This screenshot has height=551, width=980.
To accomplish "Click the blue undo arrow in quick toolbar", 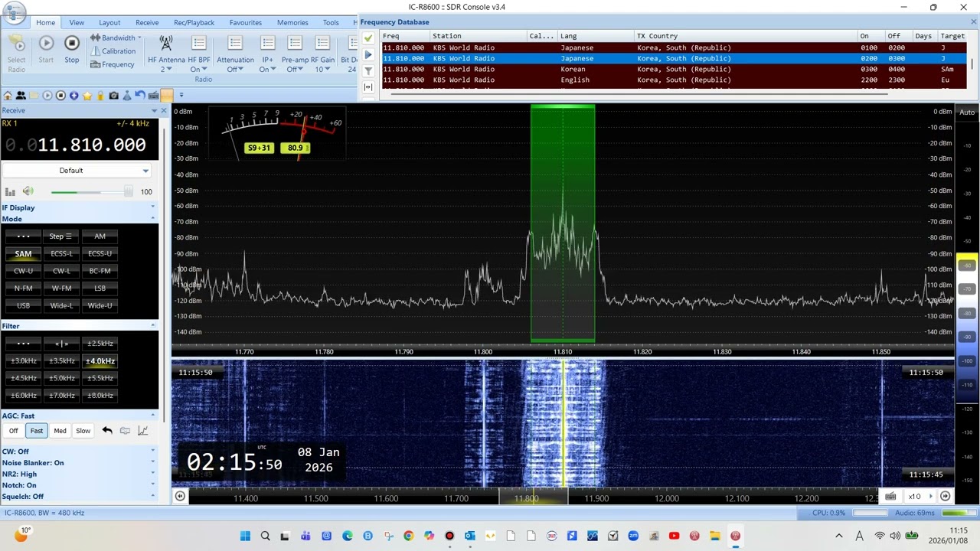I will tap(140, 96).
